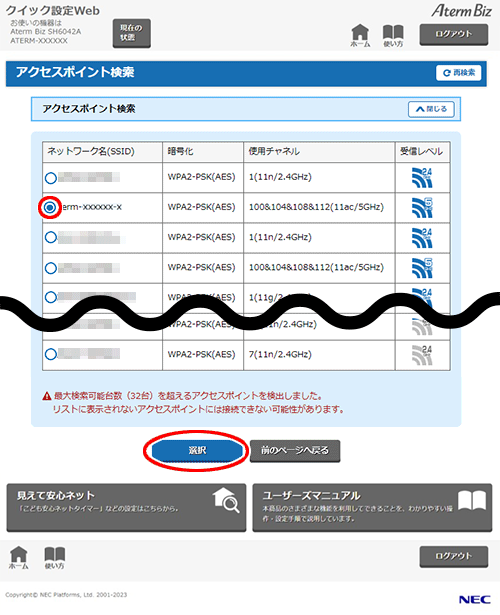This screenshot has width=500, height=615.
Task: Click the Copyright NEC Platforms text
Action: 66,595
